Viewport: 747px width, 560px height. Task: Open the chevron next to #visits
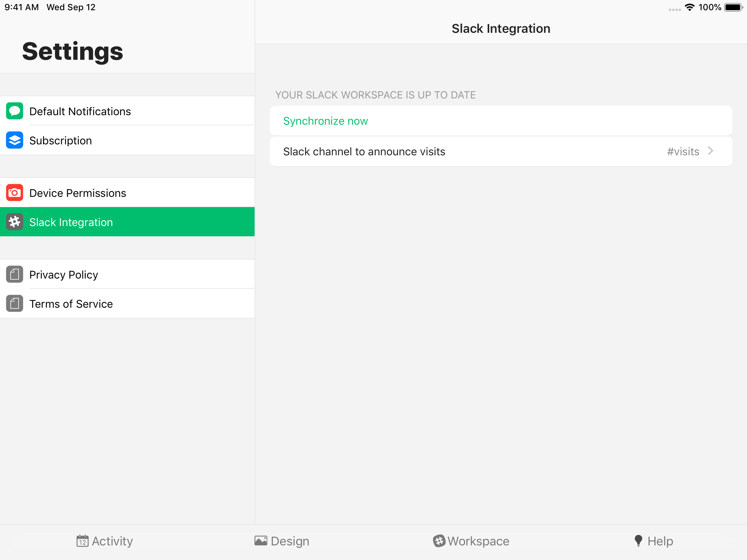[711, 151]
